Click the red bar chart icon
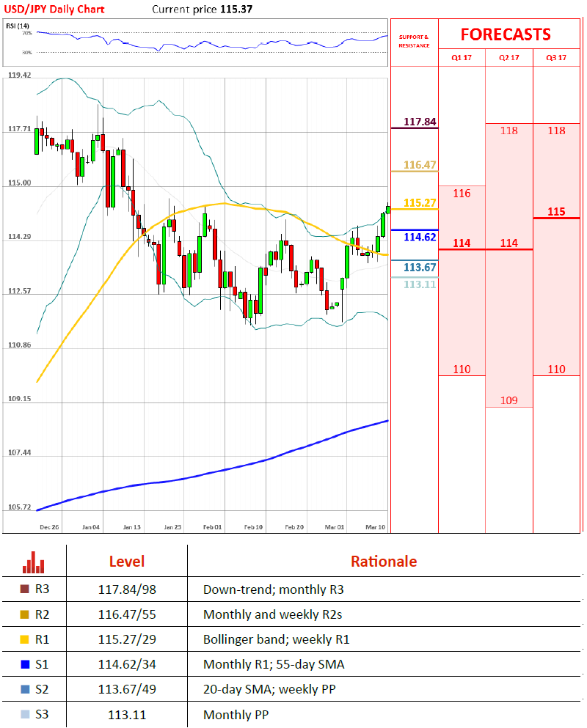This screenshot has width=587, height=728. [x=34, y=562]
